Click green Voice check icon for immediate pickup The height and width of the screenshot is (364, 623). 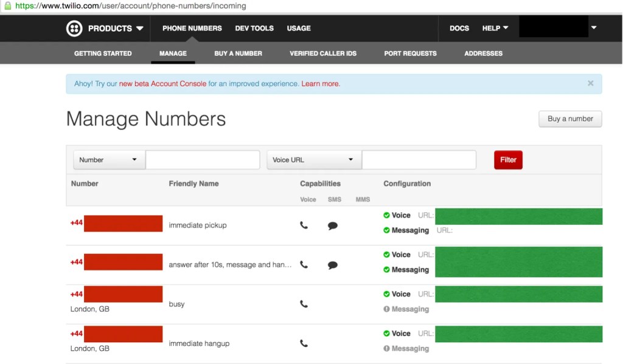pyautogui.click(x=386, y=215)
